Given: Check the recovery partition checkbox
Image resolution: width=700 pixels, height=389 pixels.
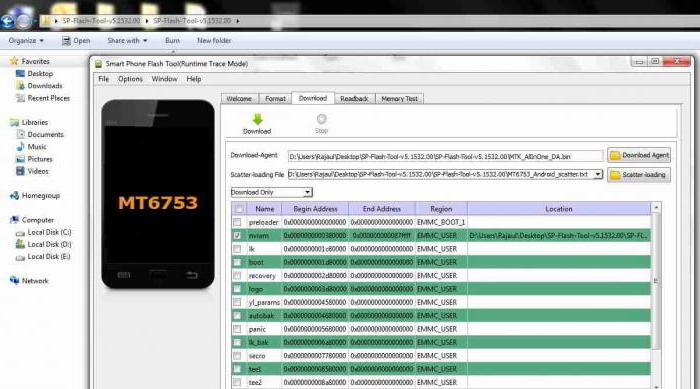Looking at the screenshot, I should tap(237, 276).
